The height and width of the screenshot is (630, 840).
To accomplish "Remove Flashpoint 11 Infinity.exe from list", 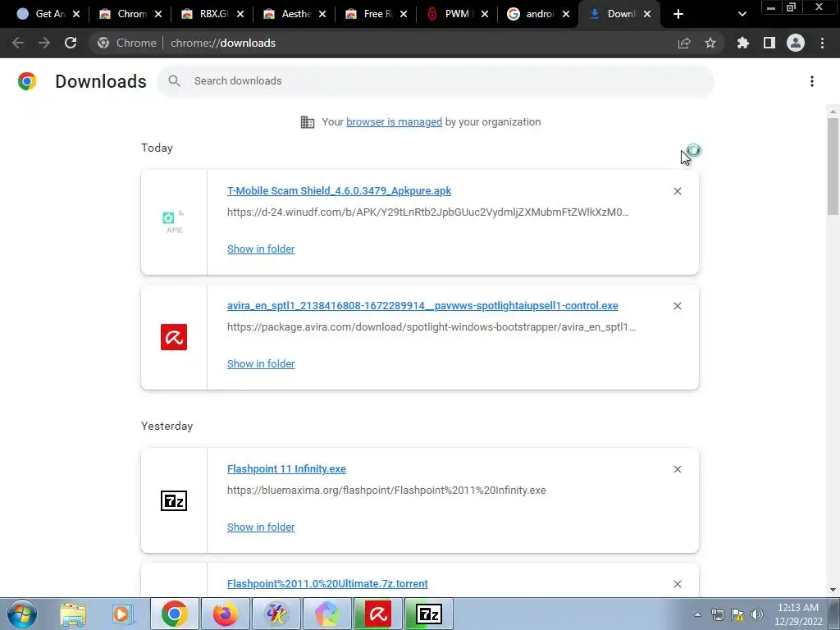I will [x=677, y=469].
